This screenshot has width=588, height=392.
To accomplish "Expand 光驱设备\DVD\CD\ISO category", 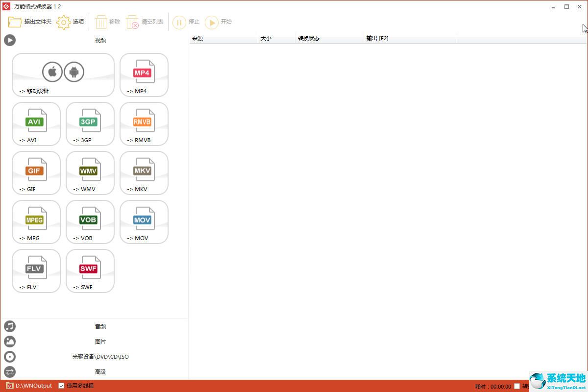I will [x=94, y=357].
